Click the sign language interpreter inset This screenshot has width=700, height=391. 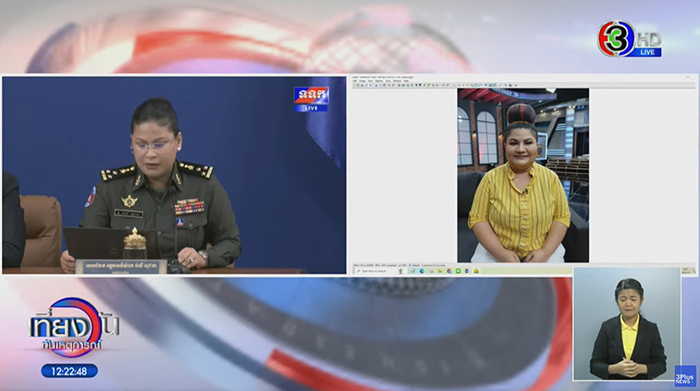coord(627,324)
